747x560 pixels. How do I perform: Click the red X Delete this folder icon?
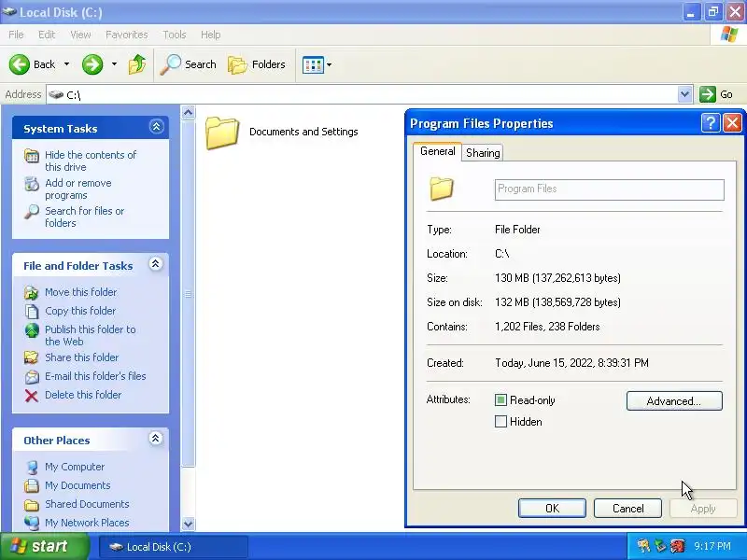click(x=32, y=396)
